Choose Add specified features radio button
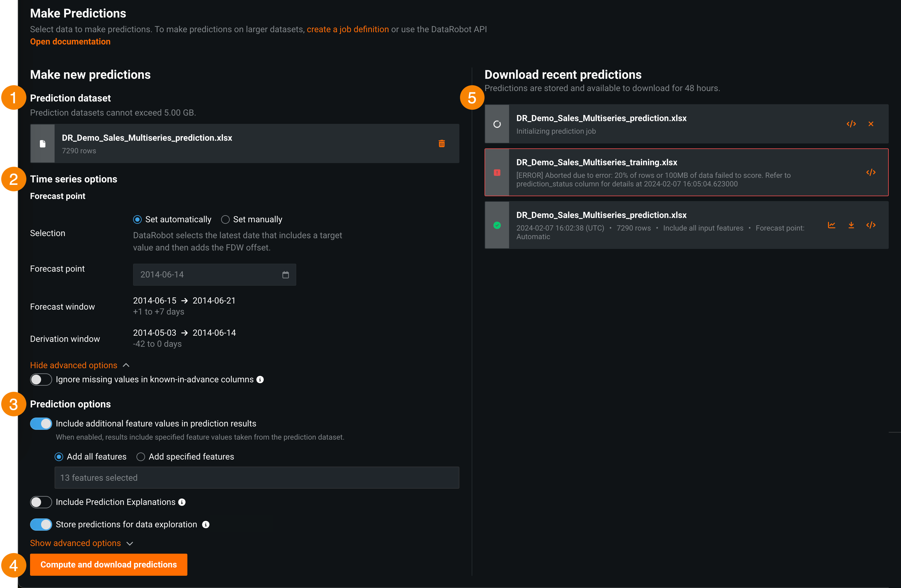Screen dimensions: 901x588 [x=141, y=457]
